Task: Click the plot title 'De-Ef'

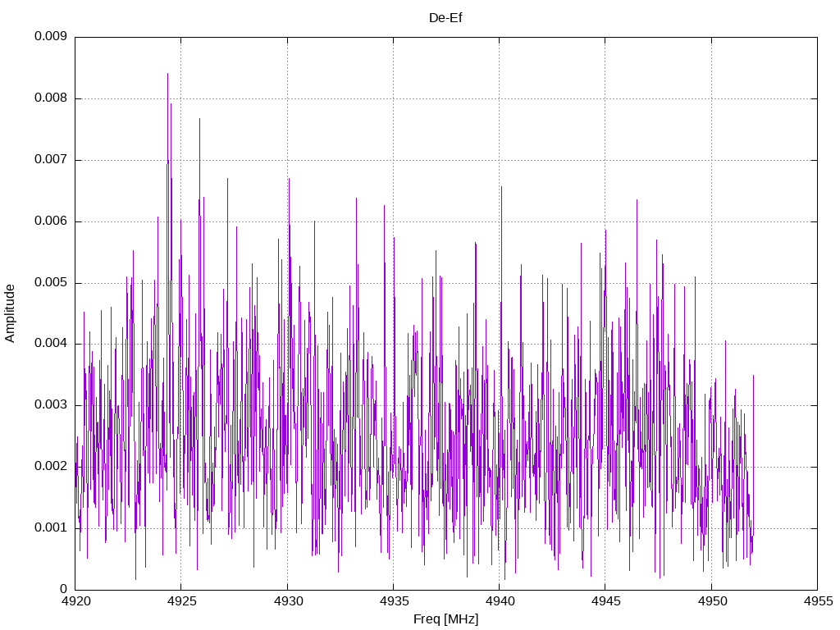Action: [445, 18]
